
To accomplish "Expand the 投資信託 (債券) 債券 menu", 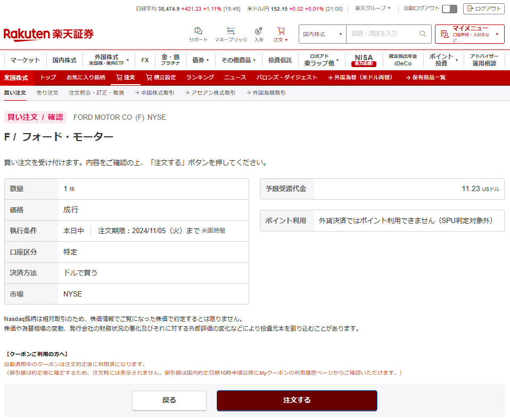I will pyautogui.click(x=200, y=60).
